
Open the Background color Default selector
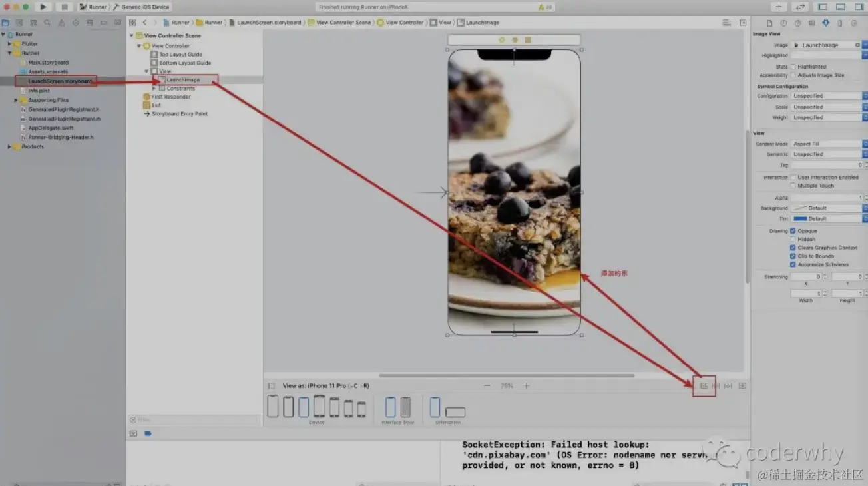829,208
